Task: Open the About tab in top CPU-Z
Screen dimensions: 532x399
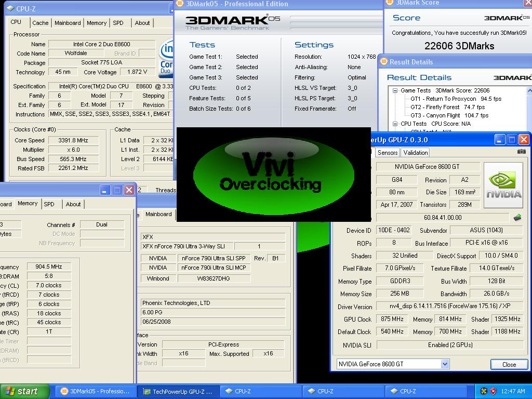Action: [142, 23]
